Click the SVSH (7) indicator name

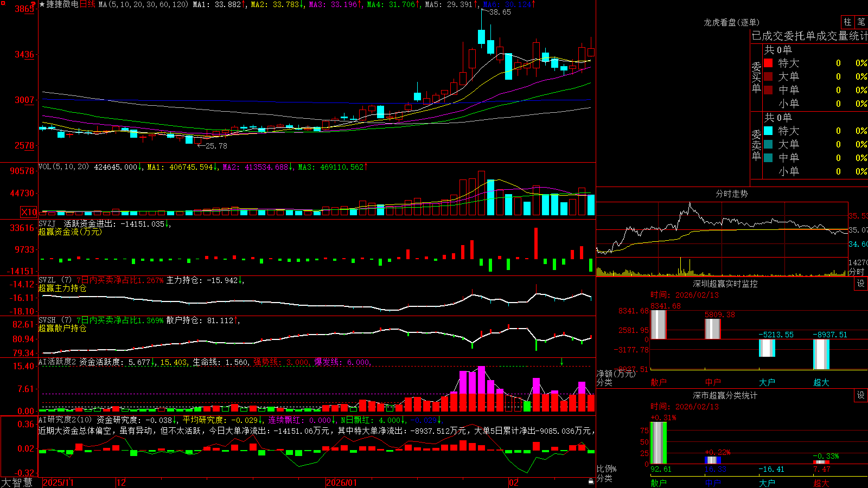55,320
